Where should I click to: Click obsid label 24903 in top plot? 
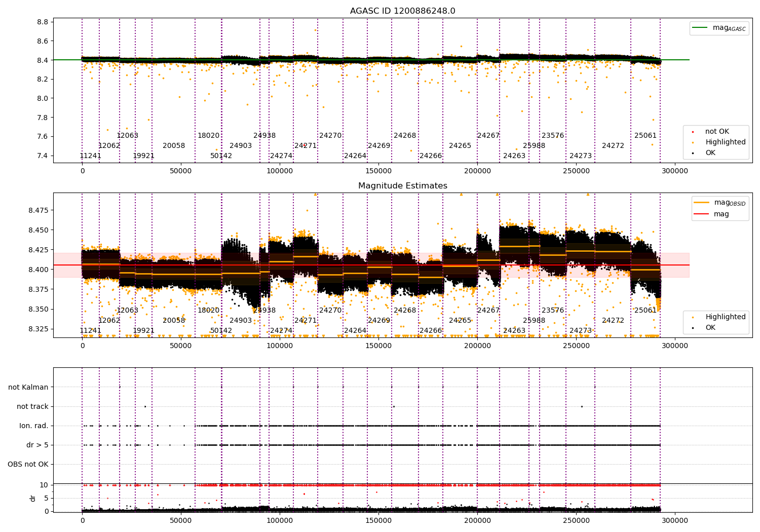241,145
